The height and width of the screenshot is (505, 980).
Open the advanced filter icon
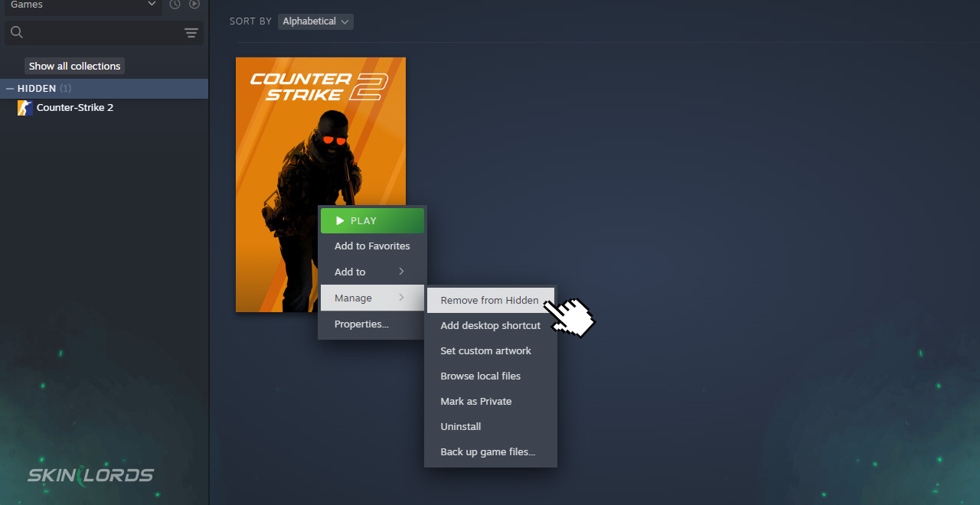tap(191, 33)
